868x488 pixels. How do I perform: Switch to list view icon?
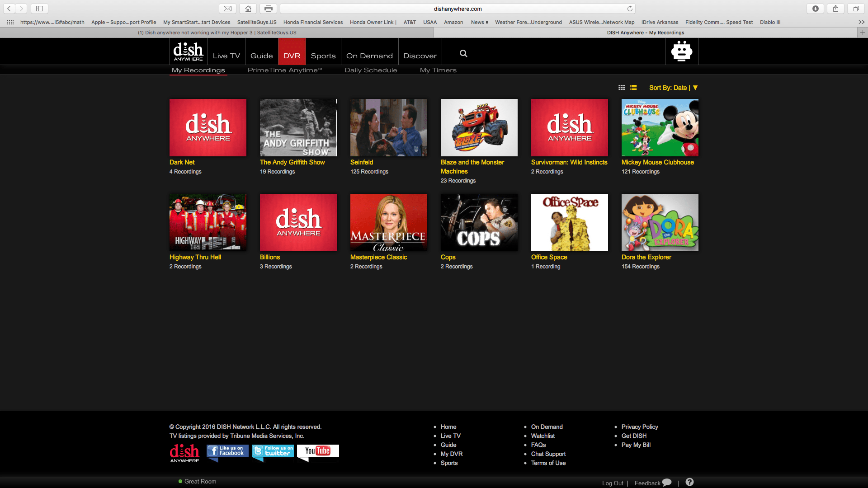pyautogui.click(x=633, y=88)
